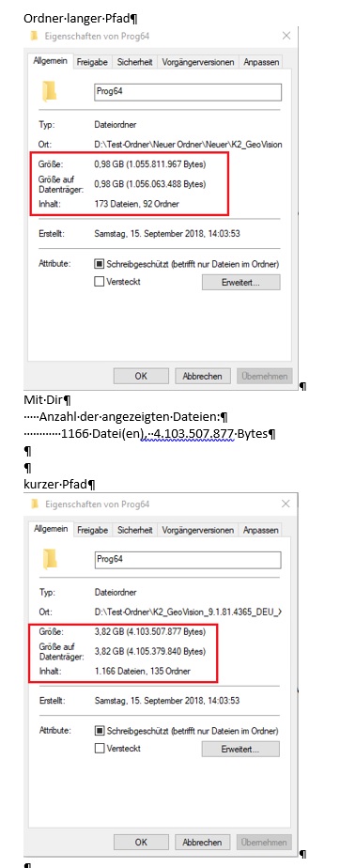This screenshot has width=340, height=868.
Task: Click the title bar folder icon in the short-path dialog
Action: tap(35, 504)
